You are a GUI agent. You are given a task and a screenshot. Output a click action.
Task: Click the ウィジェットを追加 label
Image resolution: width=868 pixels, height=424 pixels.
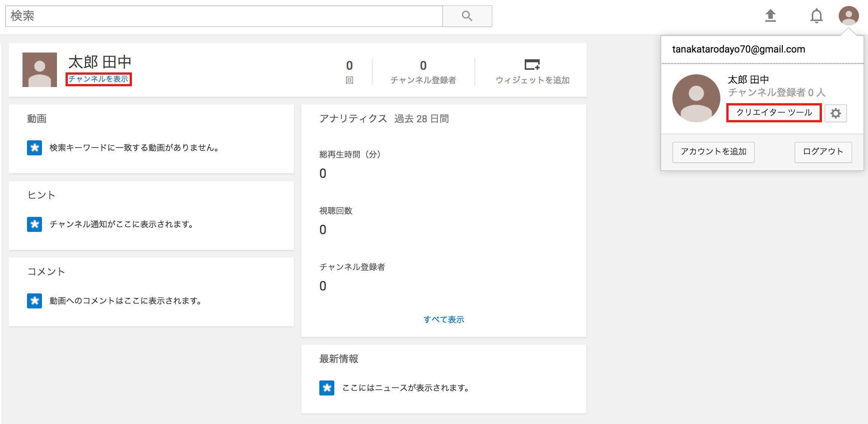tap(533, 80)
